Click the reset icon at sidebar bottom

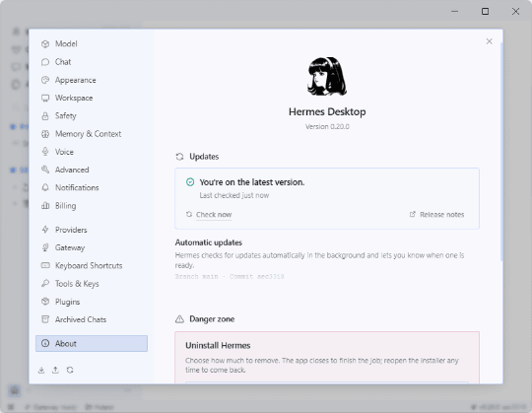point(70,370)
